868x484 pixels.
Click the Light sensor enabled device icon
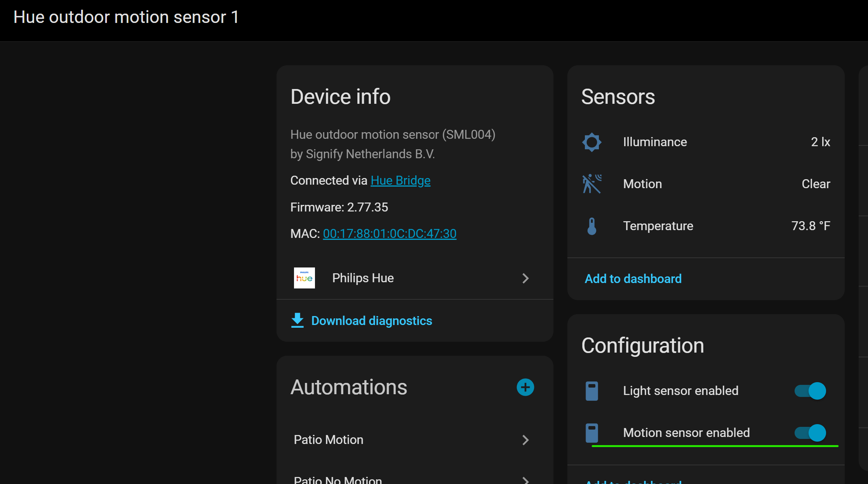pyautogui.click(x=591, y=391)
